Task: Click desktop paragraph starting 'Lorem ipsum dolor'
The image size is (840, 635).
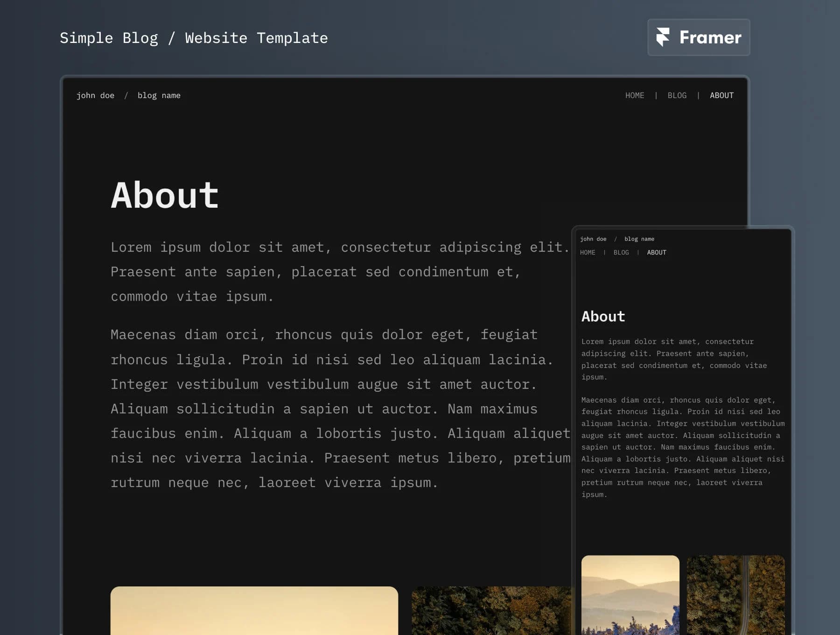Action: 340,272
